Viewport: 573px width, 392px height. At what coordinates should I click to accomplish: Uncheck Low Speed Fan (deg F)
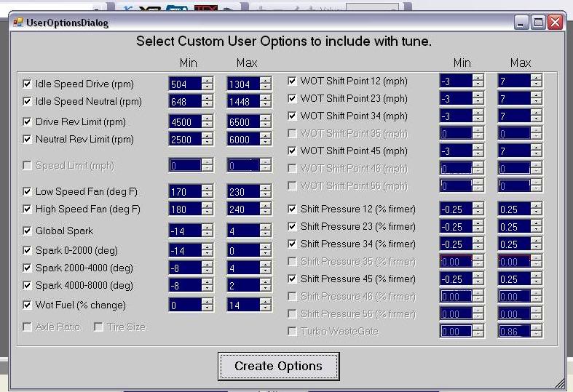[27, 191]
